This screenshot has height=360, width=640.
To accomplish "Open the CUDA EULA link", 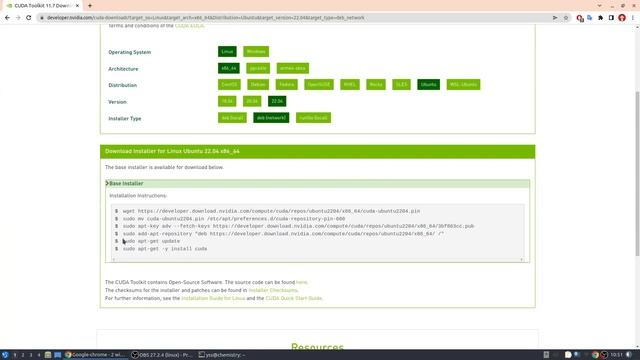I will [x=189, y=26].
